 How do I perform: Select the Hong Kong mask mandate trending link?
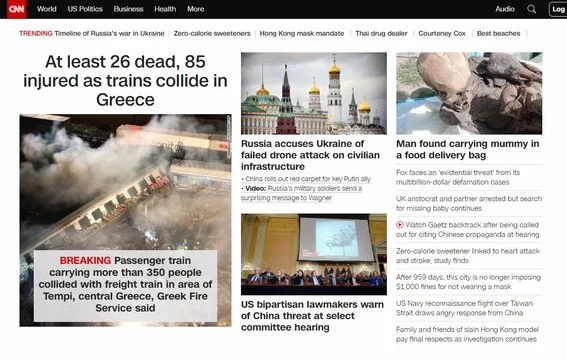(302, 33)
